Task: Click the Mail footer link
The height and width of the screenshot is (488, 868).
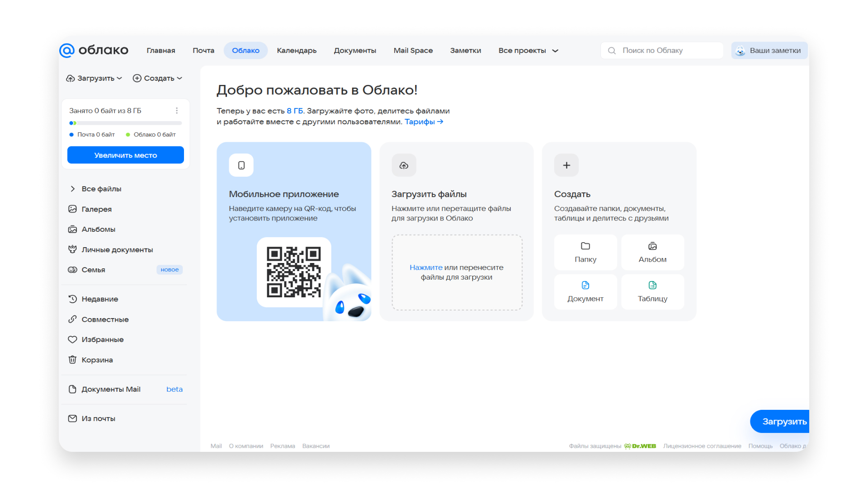Action: point(216,446)
